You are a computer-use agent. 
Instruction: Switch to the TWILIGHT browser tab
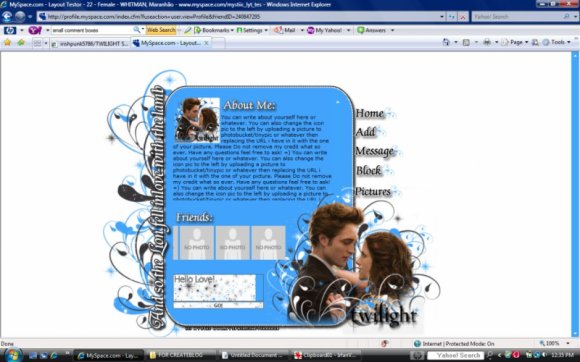coord(90,44)
